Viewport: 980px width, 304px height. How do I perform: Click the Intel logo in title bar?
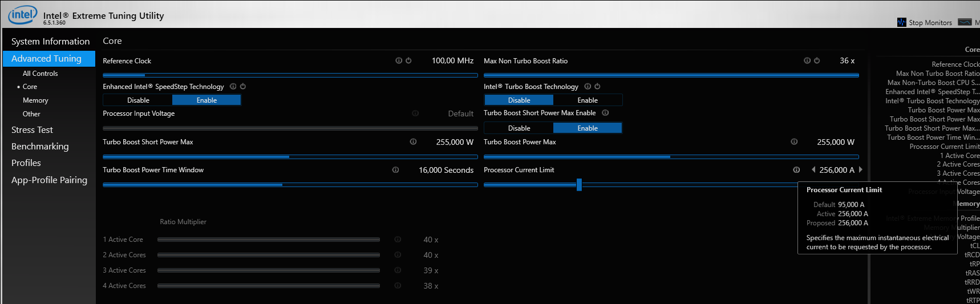point(22,15)
